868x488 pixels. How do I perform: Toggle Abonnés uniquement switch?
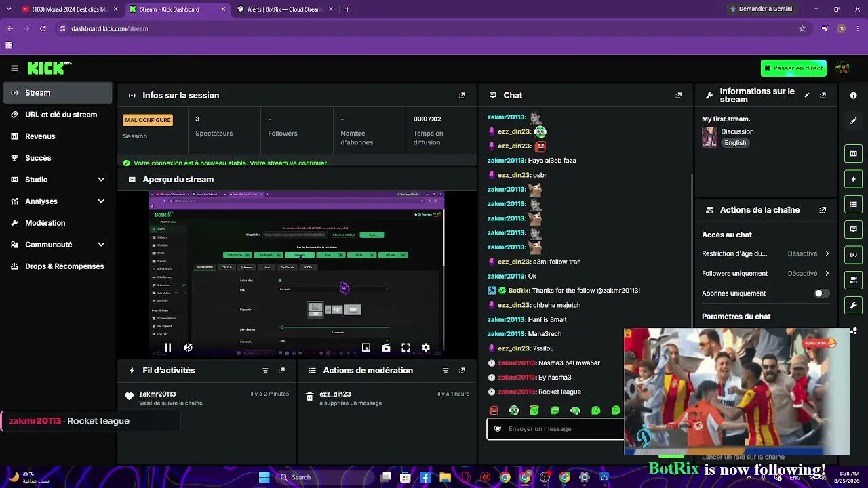(821, 293)
